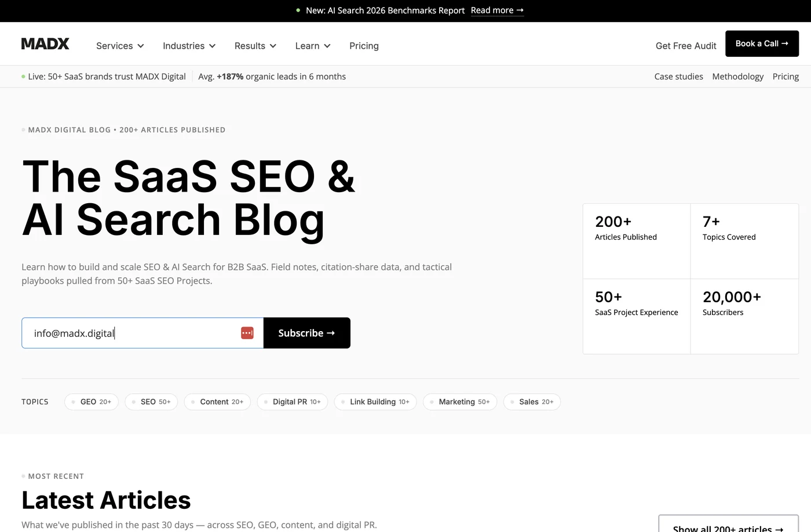Viewport: 811px width, 532px height.
Task: Filter by Digital PR 10+ topic
Action: tap(293, 402)
